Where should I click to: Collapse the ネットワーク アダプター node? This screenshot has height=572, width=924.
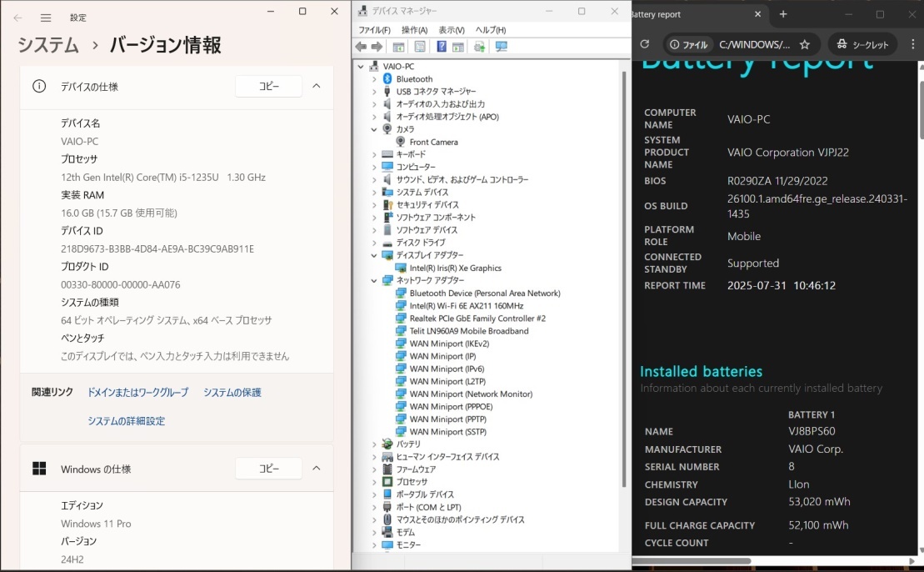374,281
